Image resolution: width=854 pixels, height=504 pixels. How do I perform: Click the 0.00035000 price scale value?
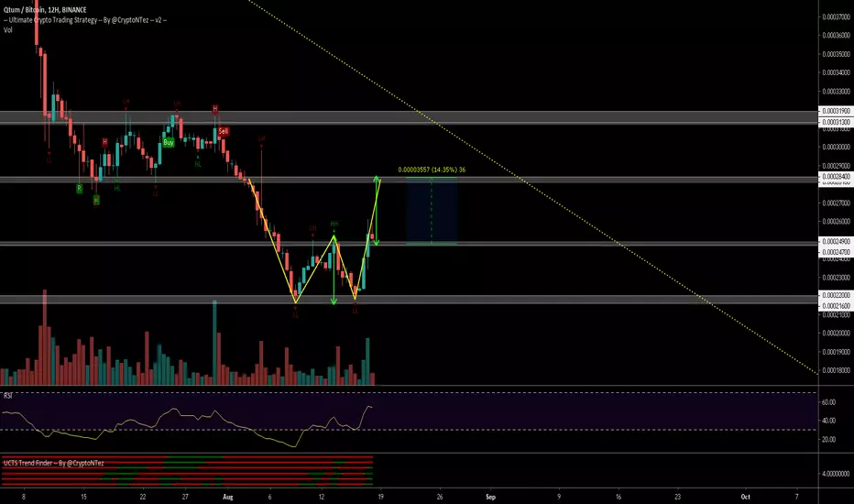836,54
